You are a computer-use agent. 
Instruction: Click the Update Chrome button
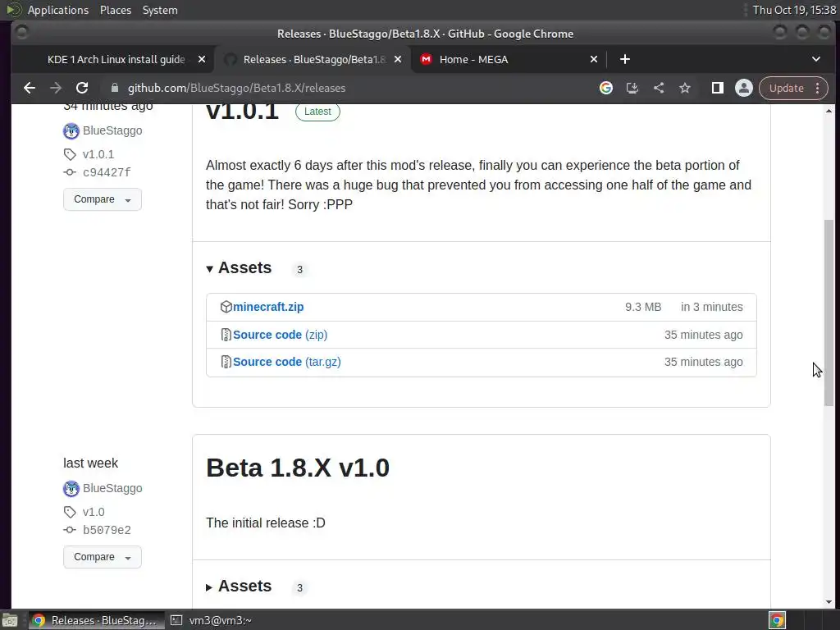click(787, 88)
